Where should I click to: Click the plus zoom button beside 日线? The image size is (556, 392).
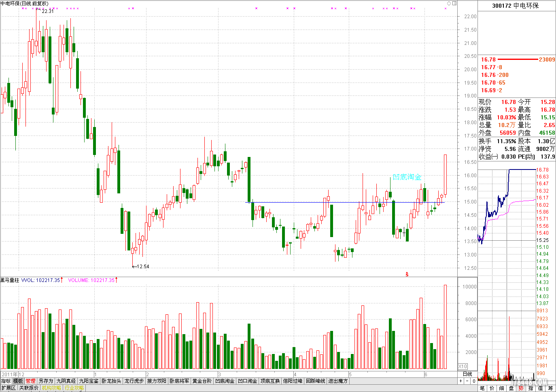[461, 381]
